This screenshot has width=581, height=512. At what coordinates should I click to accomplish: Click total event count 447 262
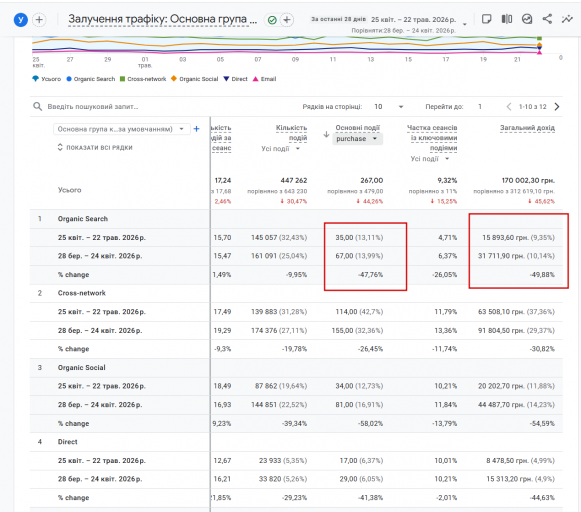tap(294, 180)
